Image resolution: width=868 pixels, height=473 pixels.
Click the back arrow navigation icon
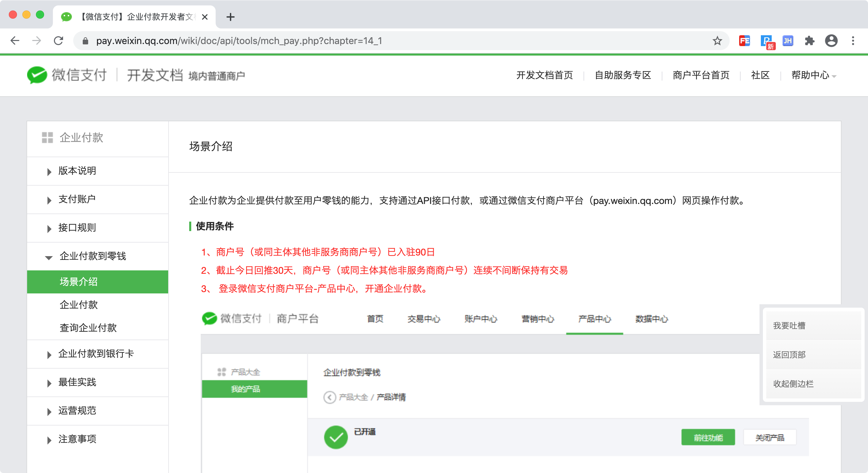(15, 41)
